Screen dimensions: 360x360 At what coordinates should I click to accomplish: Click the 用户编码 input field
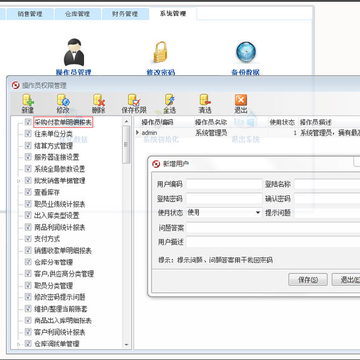(x=224, y=184)
